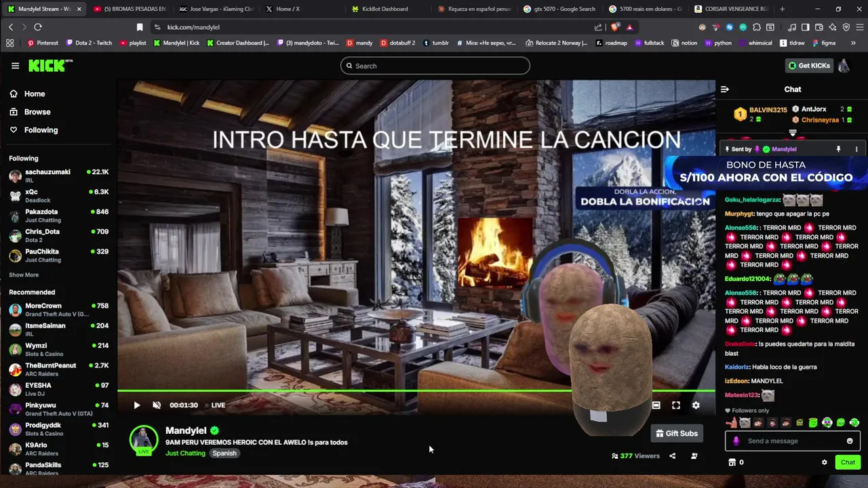Enter fullscreen mode on the player

coord(676,405)
